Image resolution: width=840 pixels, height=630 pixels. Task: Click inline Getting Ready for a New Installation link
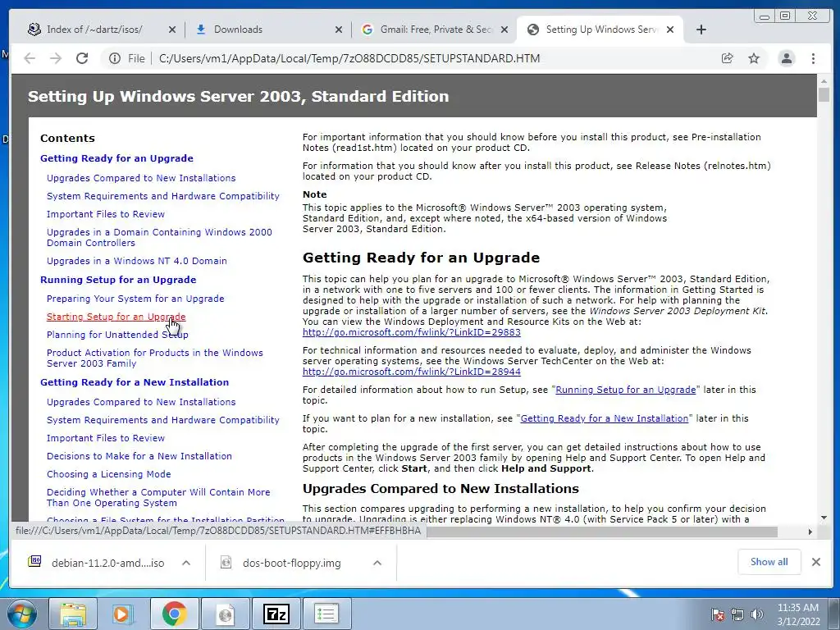pos(605,418)
